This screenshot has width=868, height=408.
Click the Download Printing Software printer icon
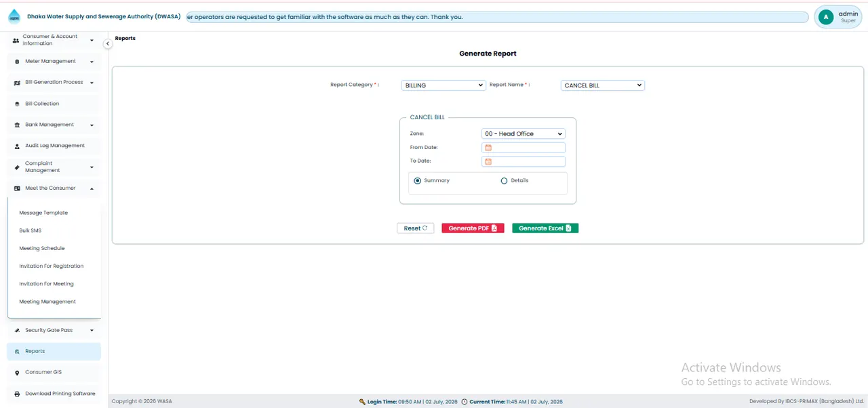(17, 394)
